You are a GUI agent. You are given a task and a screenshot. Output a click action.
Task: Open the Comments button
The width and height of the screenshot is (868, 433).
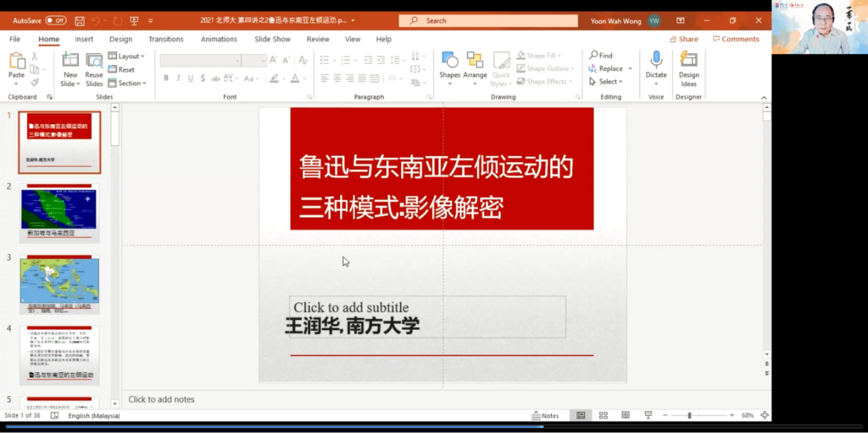tap(736, 39)
